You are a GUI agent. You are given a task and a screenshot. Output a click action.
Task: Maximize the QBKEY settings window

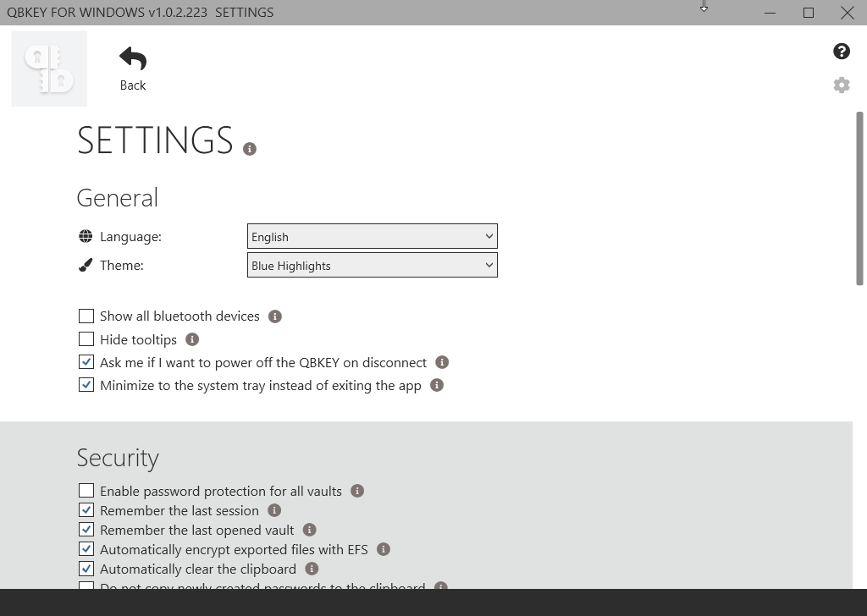pyautogui.click(x=809, y=12)
